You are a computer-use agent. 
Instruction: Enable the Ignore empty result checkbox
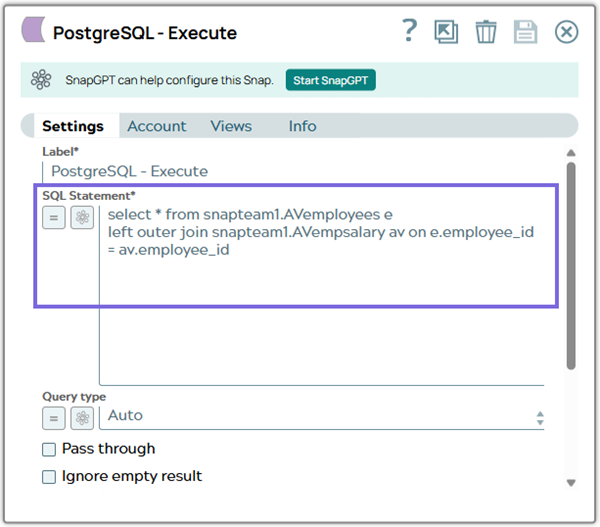click(49, 477)
